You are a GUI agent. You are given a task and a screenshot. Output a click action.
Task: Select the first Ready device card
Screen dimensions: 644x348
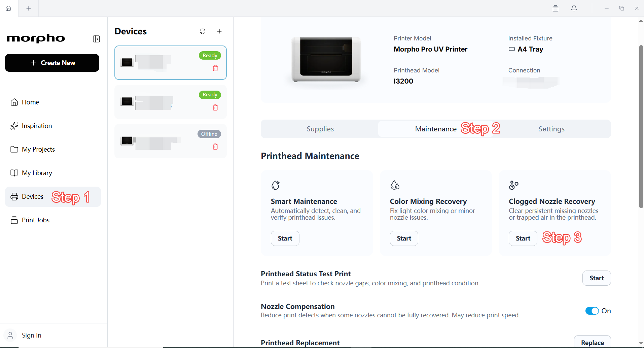[171, 63]
